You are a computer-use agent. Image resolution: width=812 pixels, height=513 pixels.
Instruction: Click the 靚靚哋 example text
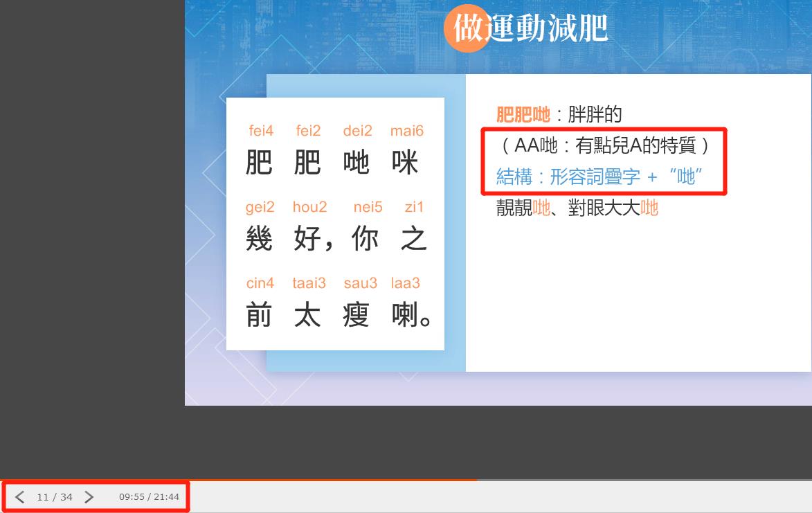pyautogui.click(x=523, y=208)
